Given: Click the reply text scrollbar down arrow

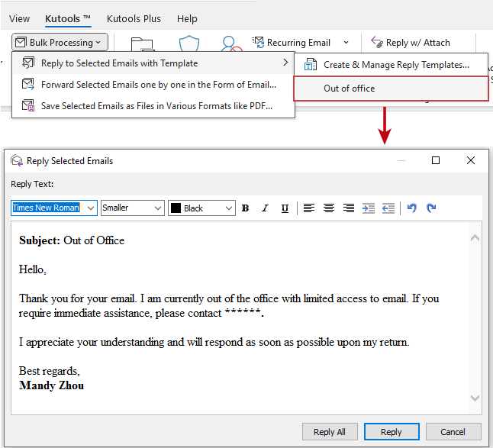Looking at the screenshot, I should pyautogui.click(x=475, y=398).
